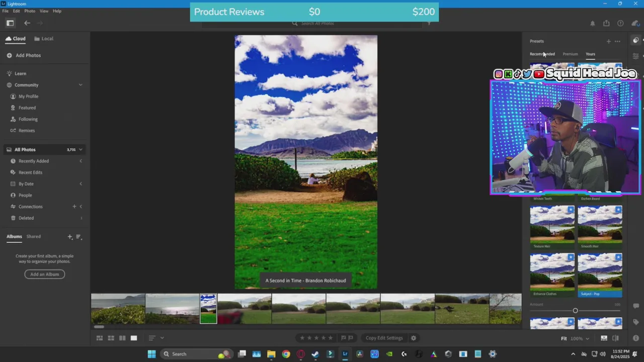Switch to Premium presets tab
The image size is (644, 362).
[570, 54]
